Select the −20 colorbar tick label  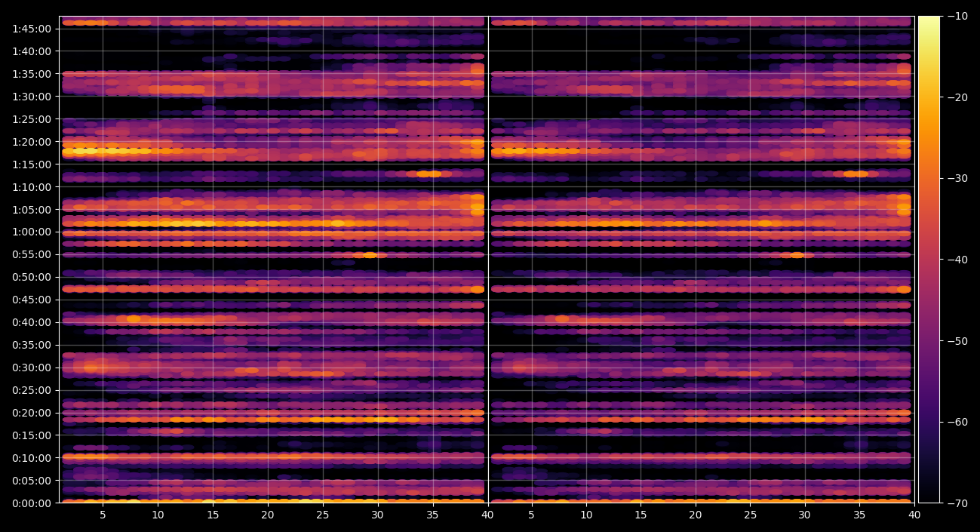(x=958, y=97)
